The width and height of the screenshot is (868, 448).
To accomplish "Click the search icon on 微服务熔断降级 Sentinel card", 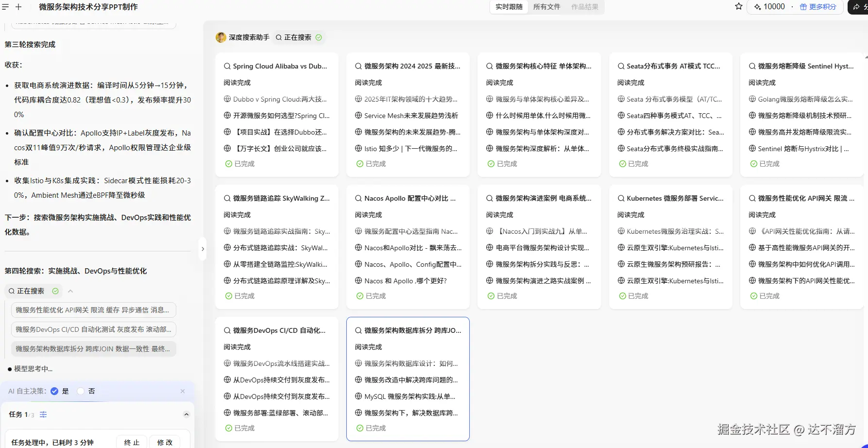I will click(752, 66).
